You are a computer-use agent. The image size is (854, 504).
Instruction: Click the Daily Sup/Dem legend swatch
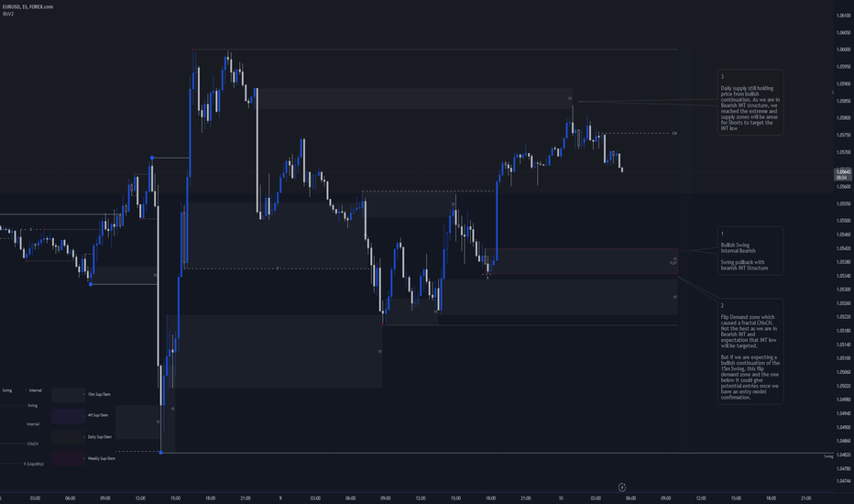pyautogui.click(x=68, y=437)
